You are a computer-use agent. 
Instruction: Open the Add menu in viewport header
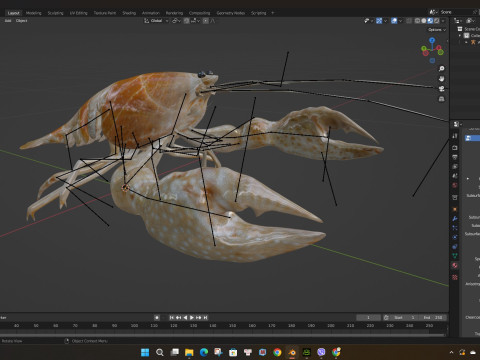8,21
